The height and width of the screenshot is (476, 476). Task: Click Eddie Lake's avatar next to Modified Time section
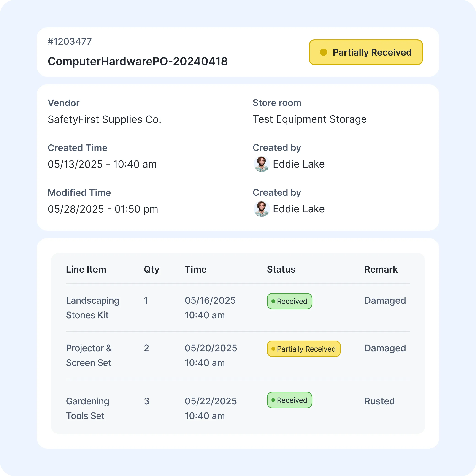[x=262, y=208]
